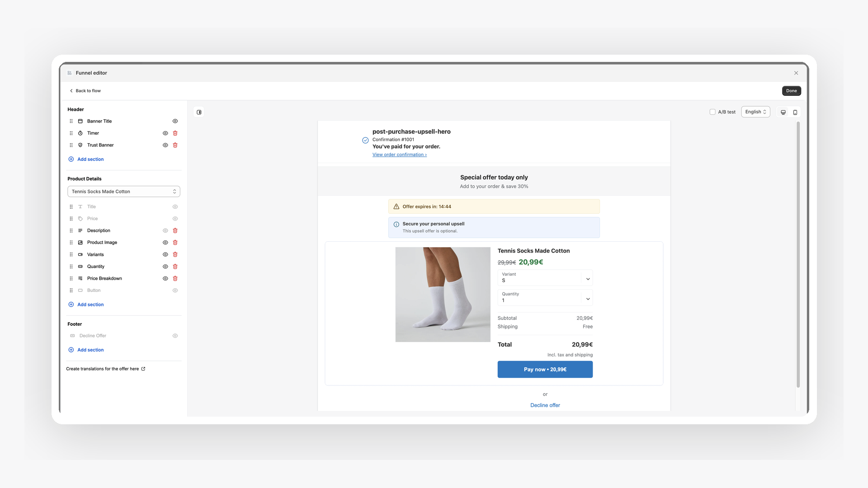Remove the Quantity section

tap(175, 267)
